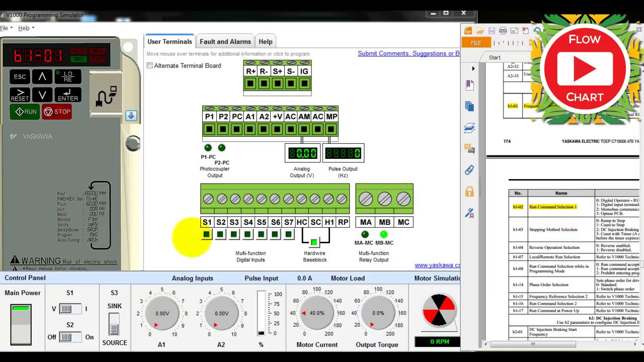This screenshot has width=644, height=362.
Task: Click the highlighted b1-02 Run Command Selection row
Action: pos(574,207)
